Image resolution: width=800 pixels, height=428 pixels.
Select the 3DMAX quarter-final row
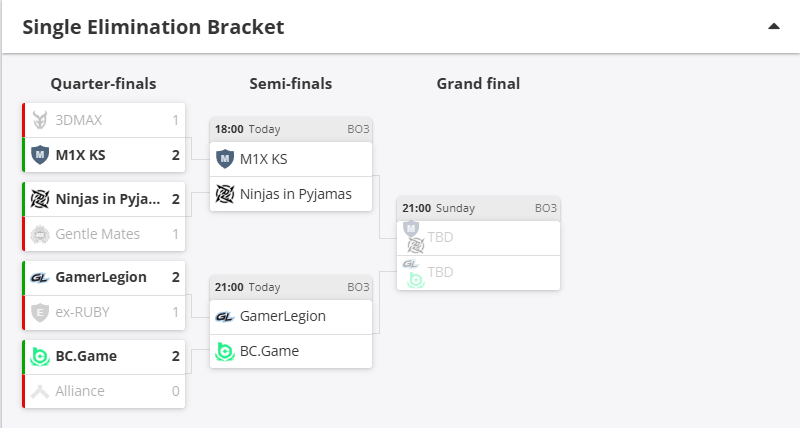click(x=105, y=120)
